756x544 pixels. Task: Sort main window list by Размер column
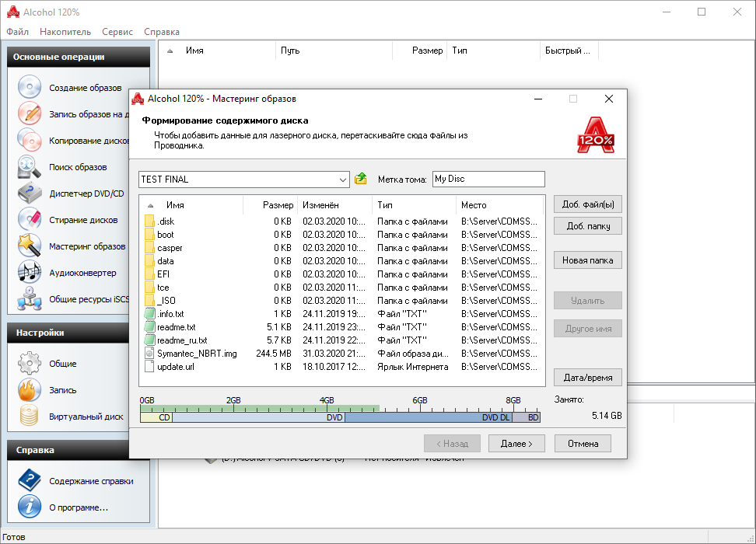pyautogui.click(x=419, y=51)
